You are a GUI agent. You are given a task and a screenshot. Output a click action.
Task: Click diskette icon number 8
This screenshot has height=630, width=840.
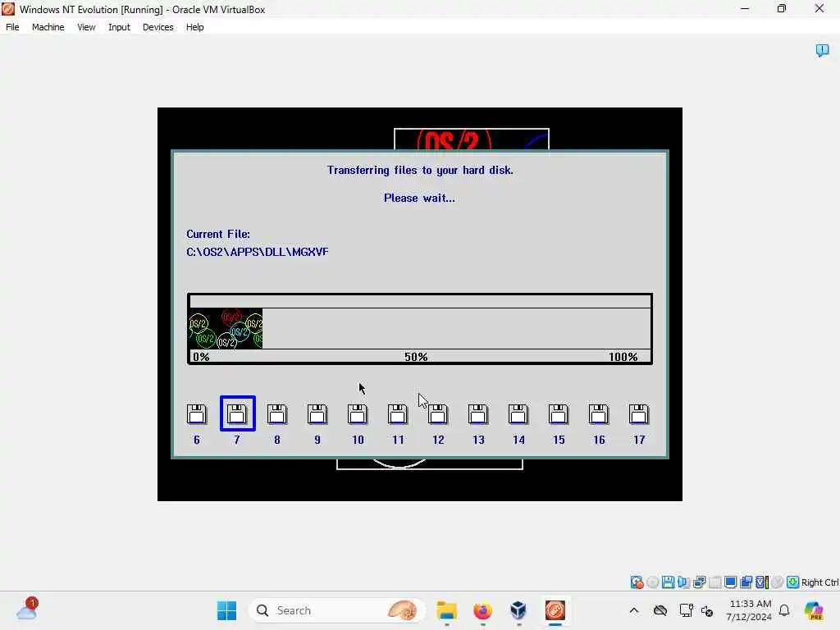pyautogui.click(x=277, y=414)
